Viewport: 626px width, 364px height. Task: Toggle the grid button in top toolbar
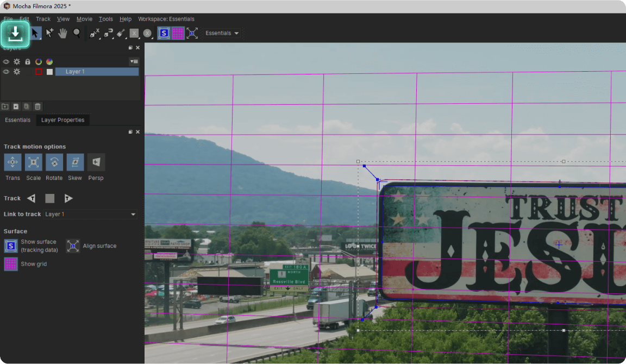point(178,33)
